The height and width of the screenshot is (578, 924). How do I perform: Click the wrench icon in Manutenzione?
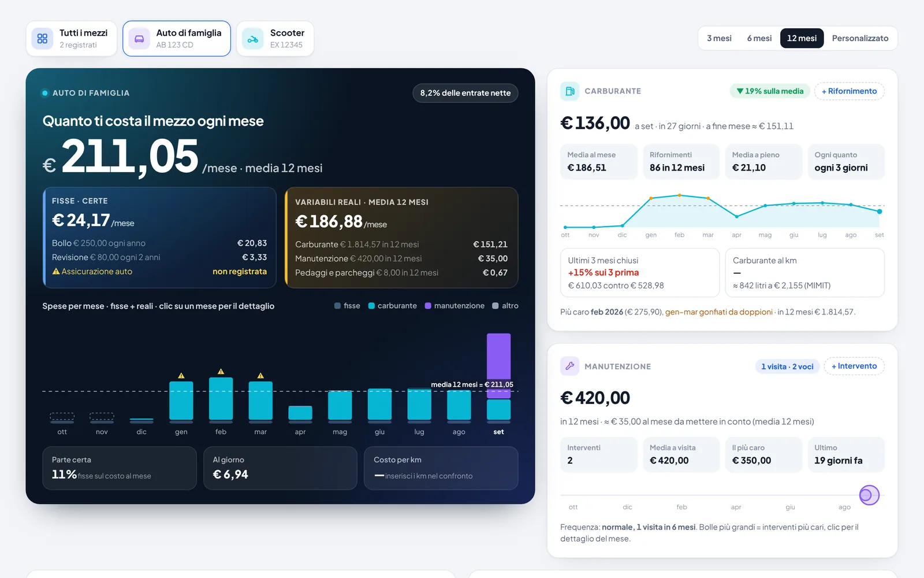[x=569, y=366]
